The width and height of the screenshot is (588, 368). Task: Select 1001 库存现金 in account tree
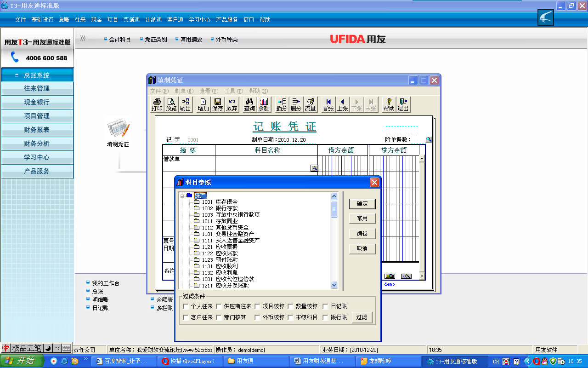pos(220,202)
